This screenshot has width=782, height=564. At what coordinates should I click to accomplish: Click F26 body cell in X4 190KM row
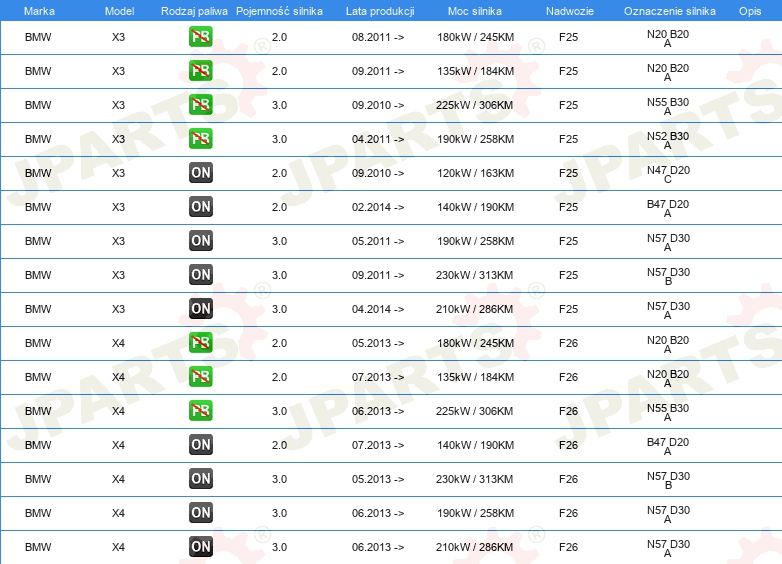click(x=568, y=445)
